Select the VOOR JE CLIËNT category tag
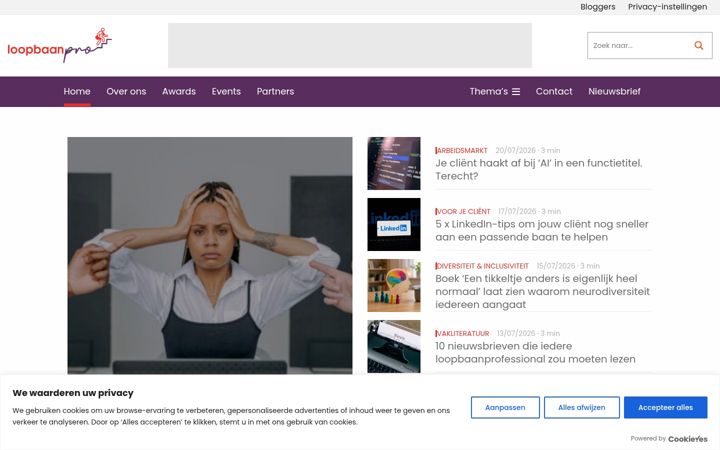 [x=463, y=212]
